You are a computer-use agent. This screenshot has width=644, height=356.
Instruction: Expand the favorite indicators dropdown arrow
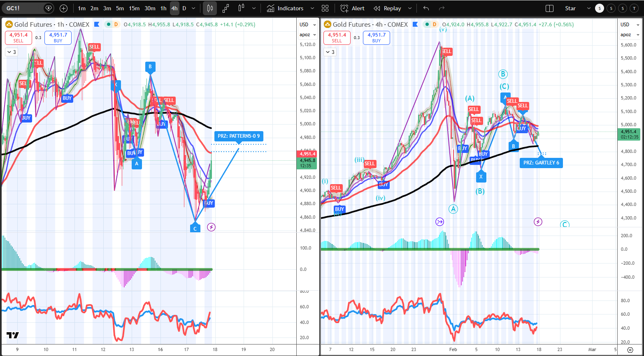pyautogui.click(x=312, y=8)
